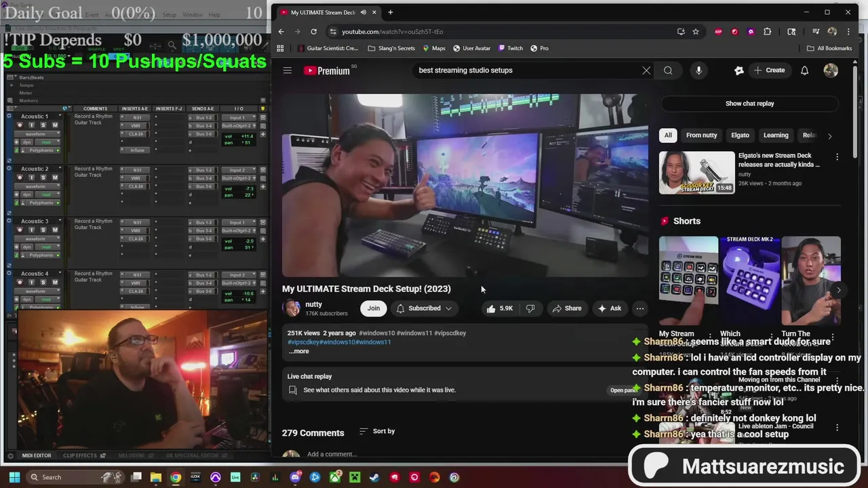Viewport: 868px width, 488px height.
Task: Open Sort by comments menu
Action: coord(377,431)
